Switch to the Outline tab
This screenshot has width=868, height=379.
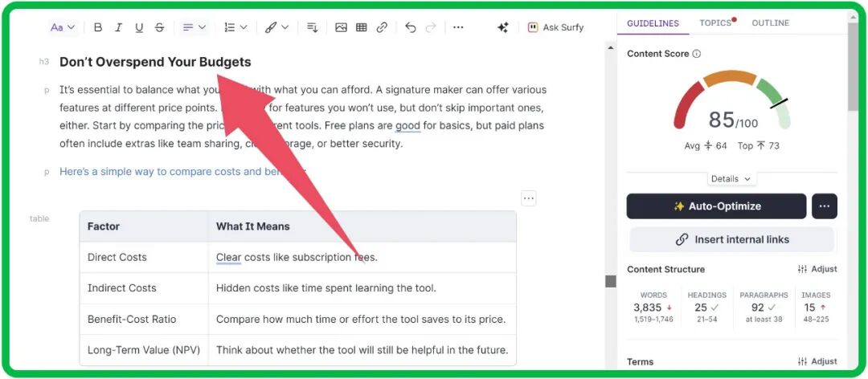pyautogui.click(x=770, y=23)
